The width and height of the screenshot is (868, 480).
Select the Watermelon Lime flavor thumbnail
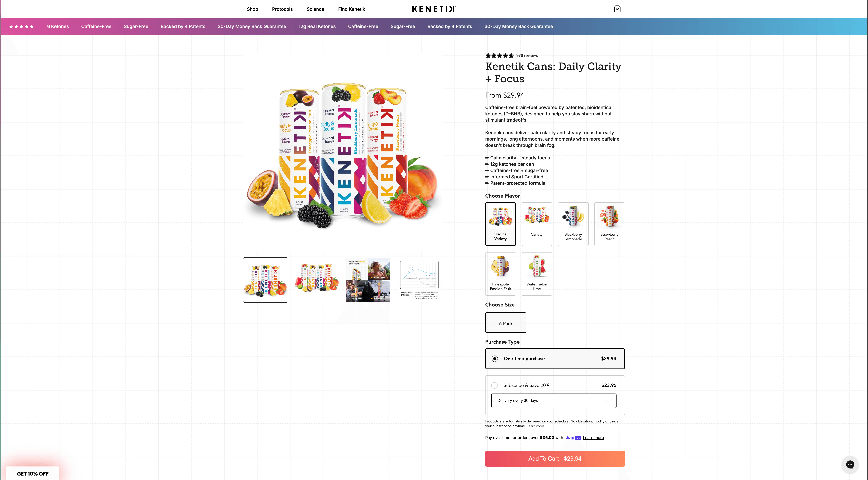pyautogui.click(x=536, y=274)
